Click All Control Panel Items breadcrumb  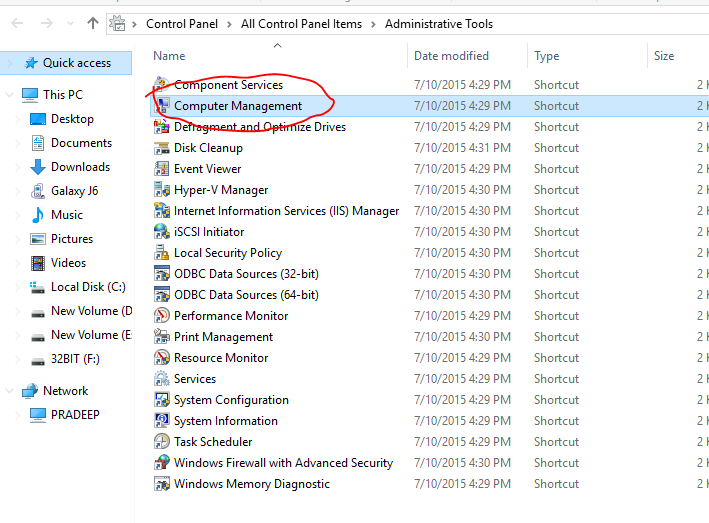pyautogui.click(x=301, y=24)
